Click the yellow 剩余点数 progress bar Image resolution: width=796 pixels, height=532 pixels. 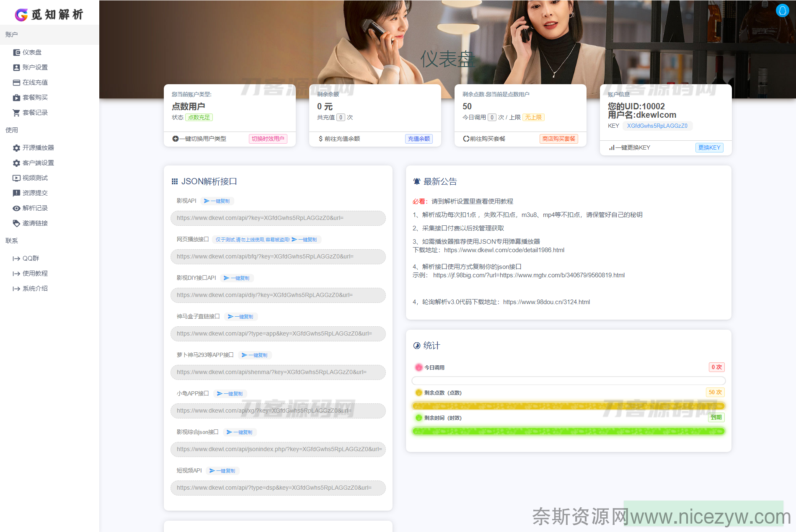569,406
